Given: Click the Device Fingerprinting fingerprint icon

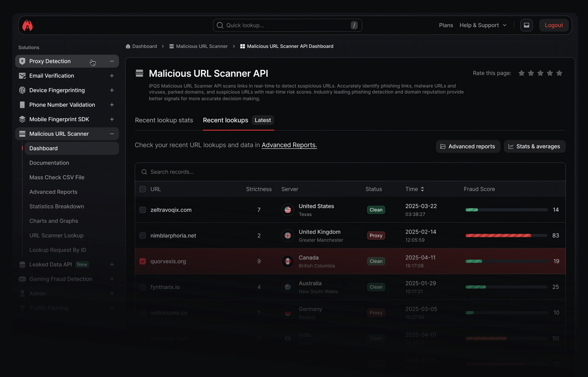Looking at the screenshot, I should click(x=22, y=90).
